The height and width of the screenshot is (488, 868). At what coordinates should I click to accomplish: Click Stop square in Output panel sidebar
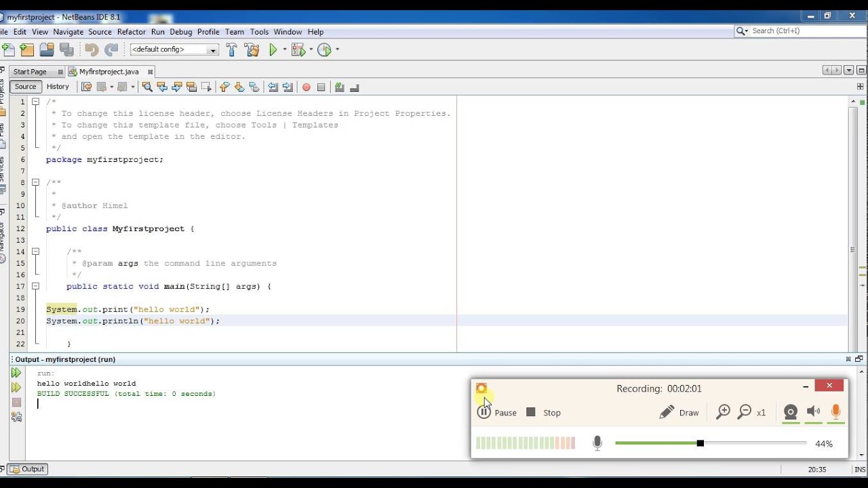[x=16, y=403]
